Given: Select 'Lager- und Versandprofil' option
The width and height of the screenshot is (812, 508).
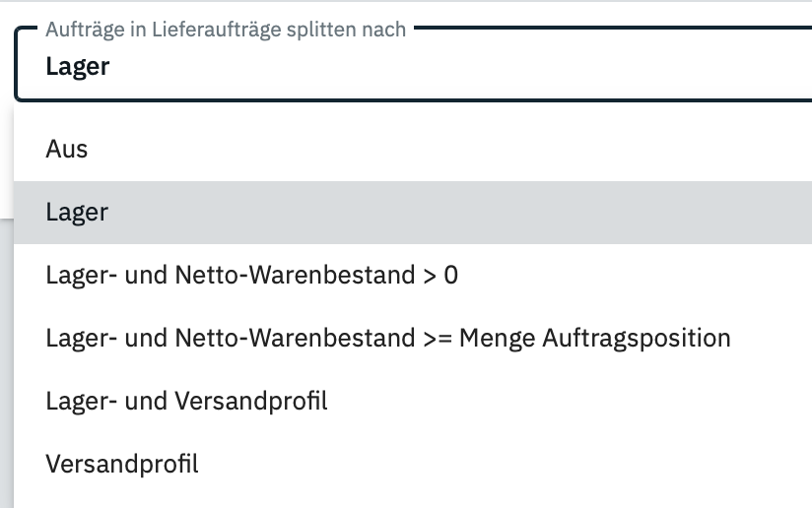Looking at the screenshot, I should 413,402.
